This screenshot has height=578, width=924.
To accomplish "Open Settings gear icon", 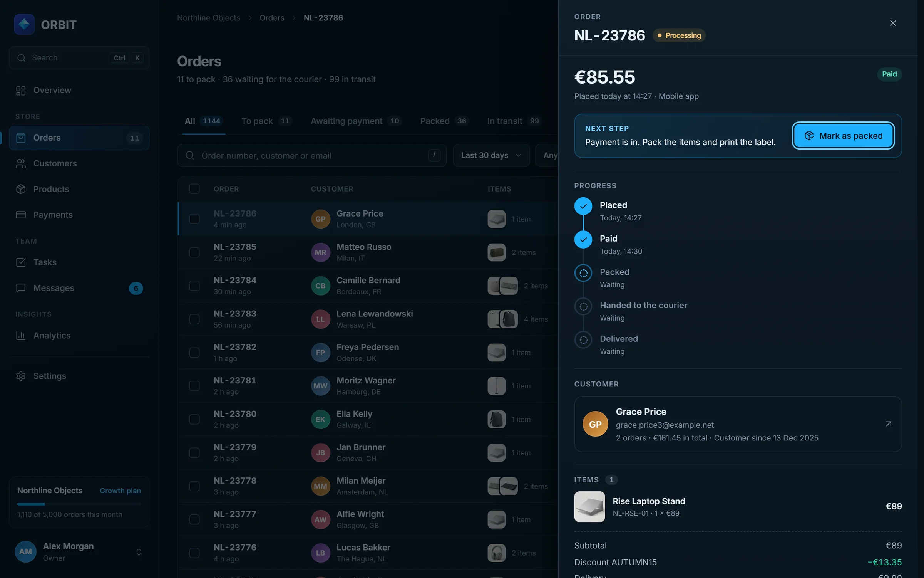I will pos(21,376).
